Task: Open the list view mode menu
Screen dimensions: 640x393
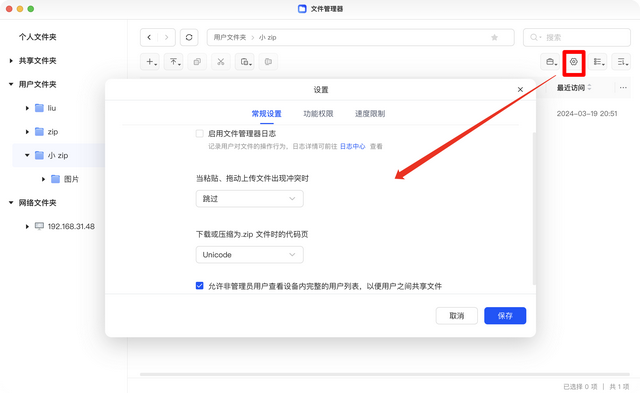Action: click(598, 62)
